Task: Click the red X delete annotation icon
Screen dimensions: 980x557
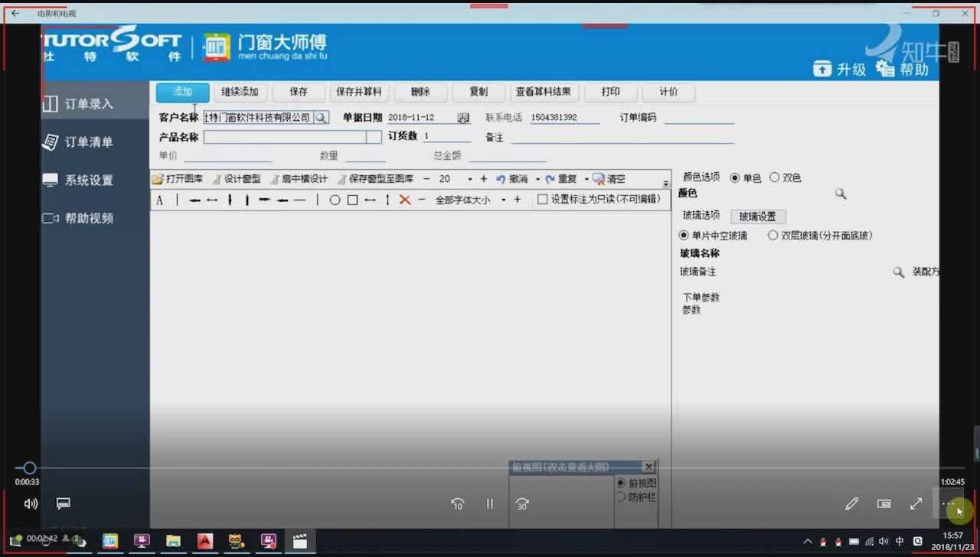Action: [x=405, y=200]
